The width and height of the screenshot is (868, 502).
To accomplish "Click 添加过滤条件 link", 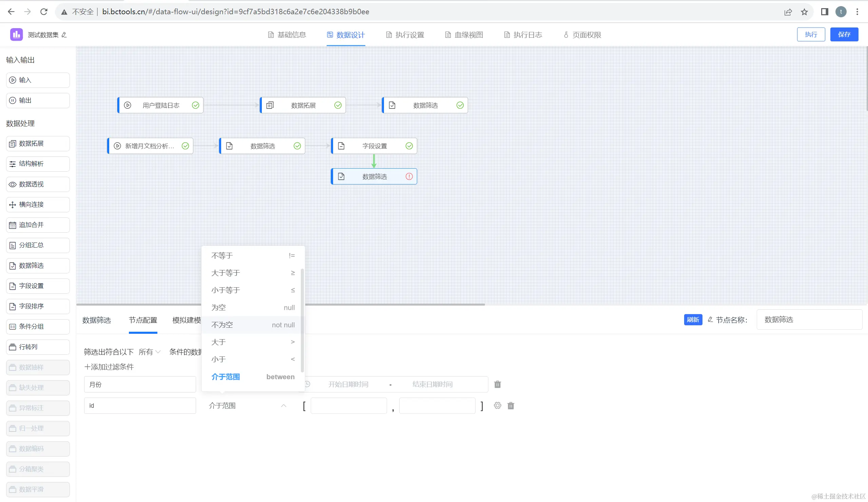I will [109, 367].
